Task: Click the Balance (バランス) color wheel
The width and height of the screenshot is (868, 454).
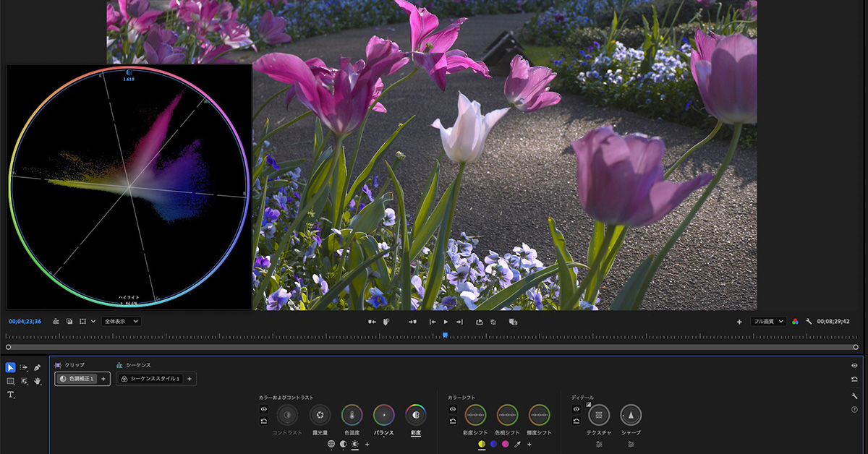Action: pyautogui.click(x=384, y=415)
